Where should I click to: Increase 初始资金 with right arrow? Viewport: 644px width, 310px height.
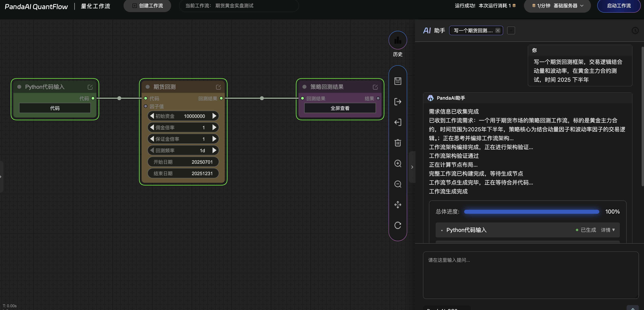click(x=214, y=116)
